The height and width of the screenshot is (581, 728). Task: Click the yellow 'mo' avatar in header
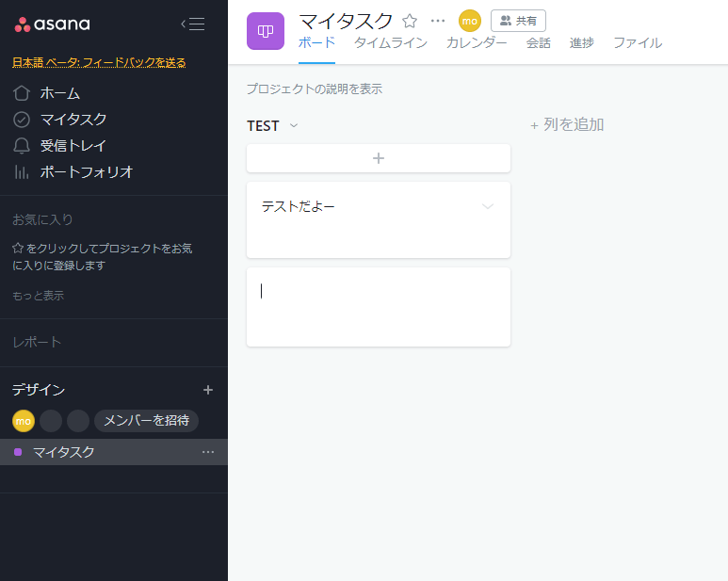point(469,21)
